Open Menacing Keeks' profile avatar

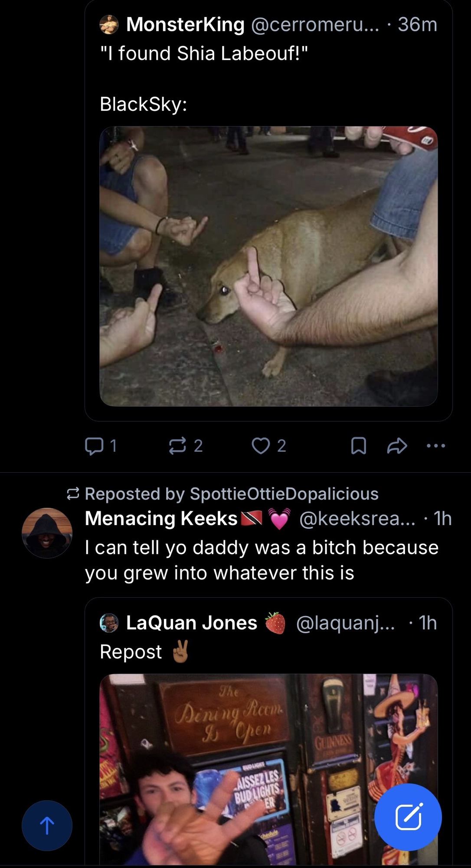pyautogui.click(x=47, y=533)
